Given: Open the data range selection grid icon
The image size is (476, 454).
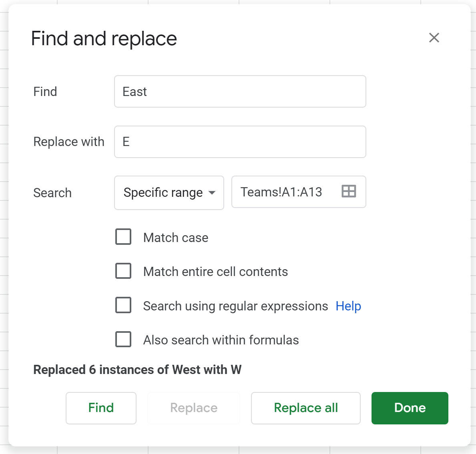Looking at the screenshot, I should [x=348, y=192].
